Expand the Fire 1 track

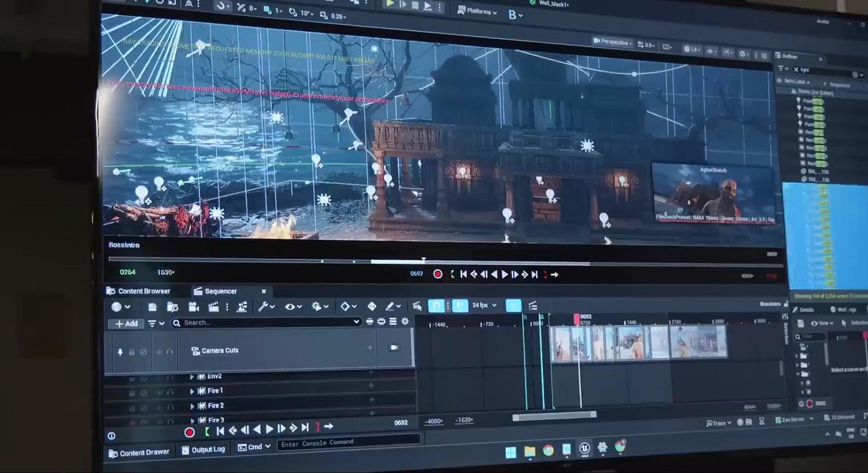click(x=192, y=391)
